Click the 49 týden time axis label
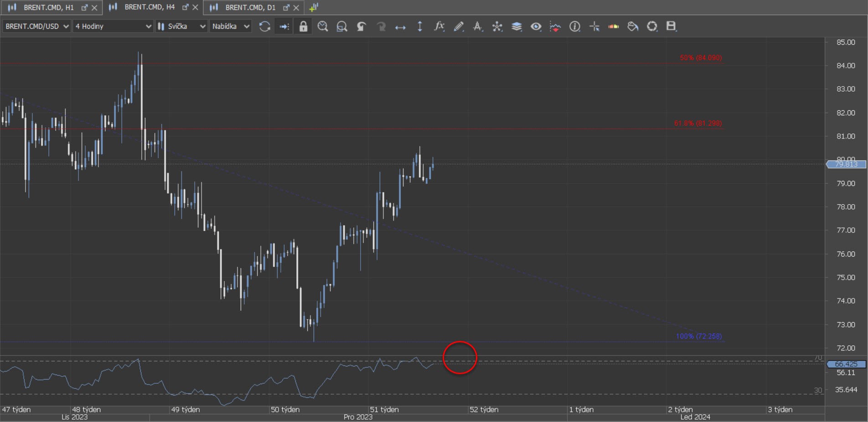Image resolution: width=868 pixels, height=422 pixels. point(186,410)
